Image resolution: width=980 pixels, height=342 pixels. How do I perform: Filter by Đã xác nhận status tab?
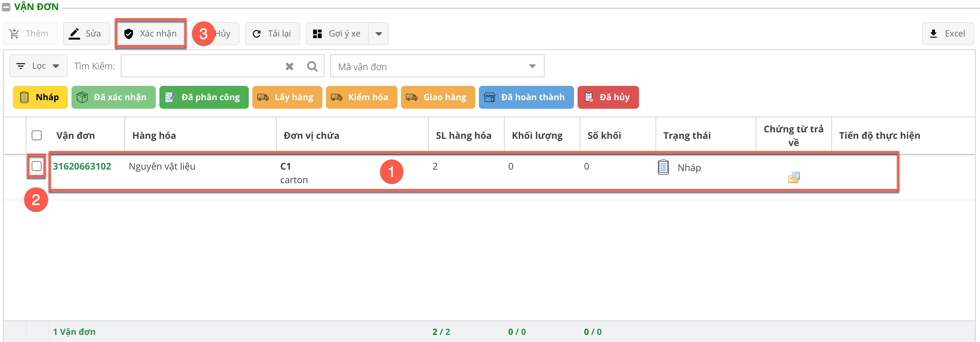click(x=113, y=97)
